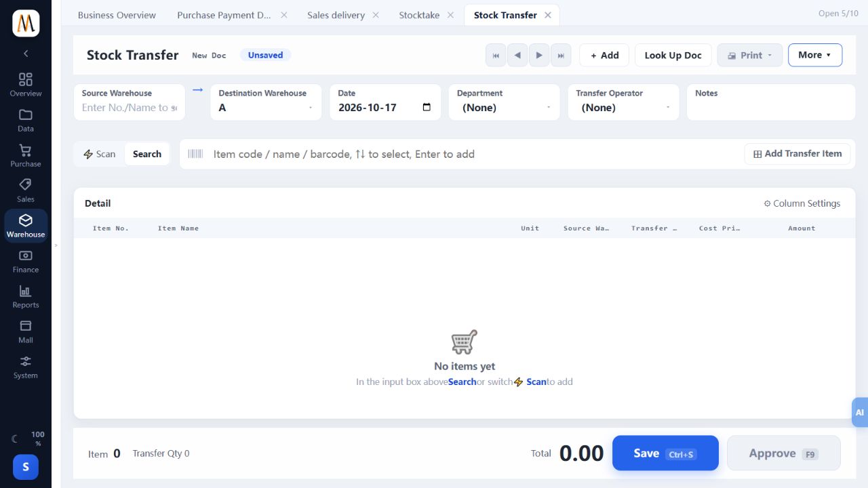Open the user profile avatar S
The width and height of the screenshot is (868, 488).
click(26, 466)
